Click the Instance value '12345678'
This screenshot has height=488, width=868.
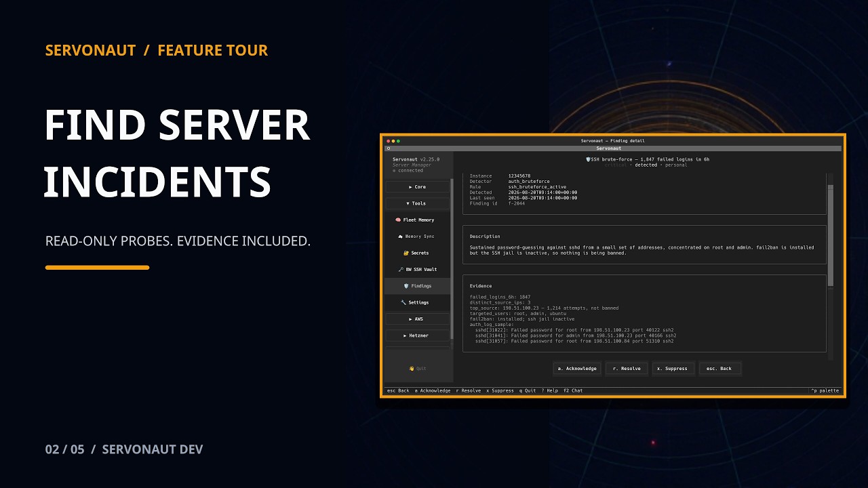tap(519, 176)
